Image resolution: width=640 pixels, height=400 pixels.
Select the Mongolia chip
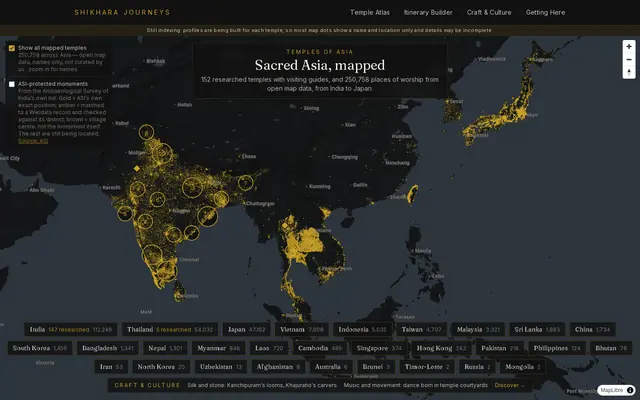click(x=522, y=367)
